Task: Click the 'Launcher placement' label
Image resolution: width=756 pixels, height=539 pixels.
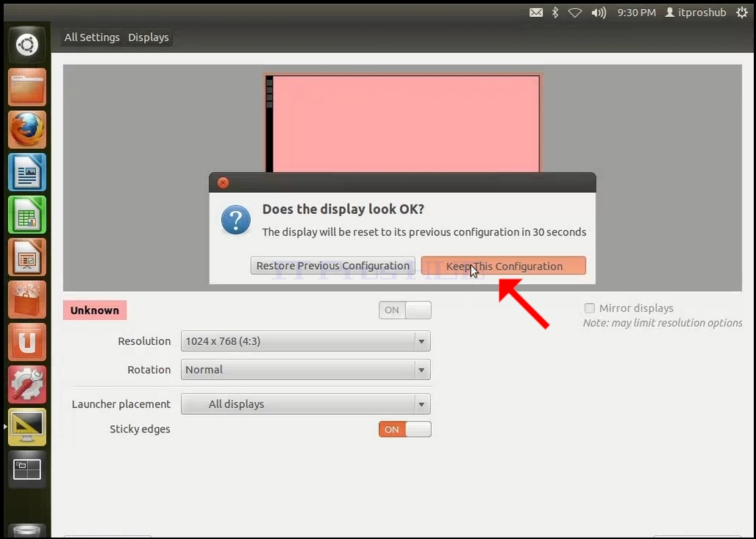Action: (121, 404)
